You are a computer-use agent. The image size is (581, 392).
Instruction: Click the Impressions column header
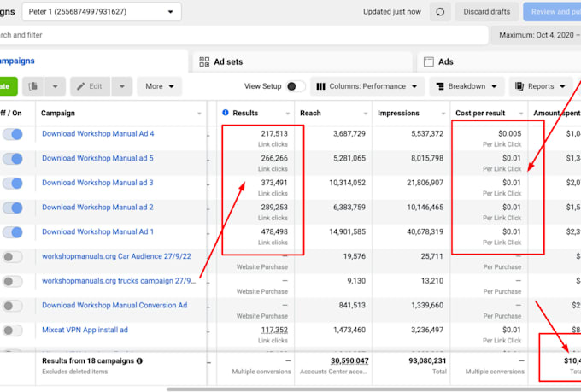(398, 113)
